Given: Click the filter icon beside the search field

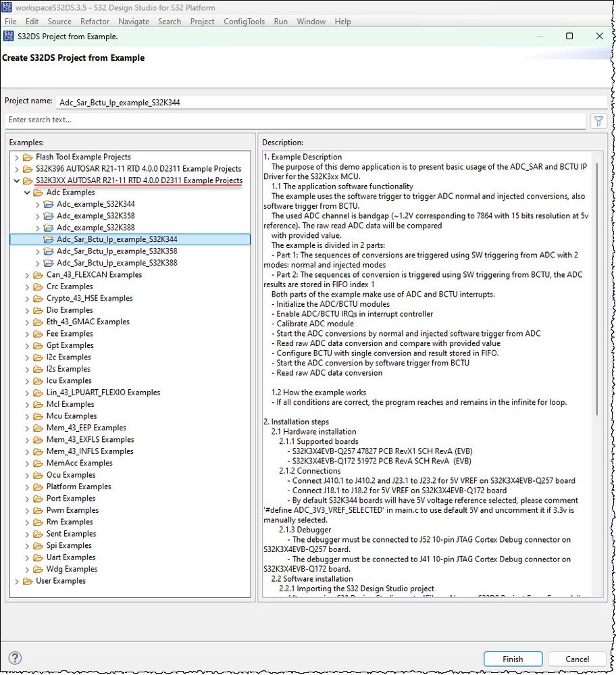Looking at the screenshot, I should [x=598, y=121].
